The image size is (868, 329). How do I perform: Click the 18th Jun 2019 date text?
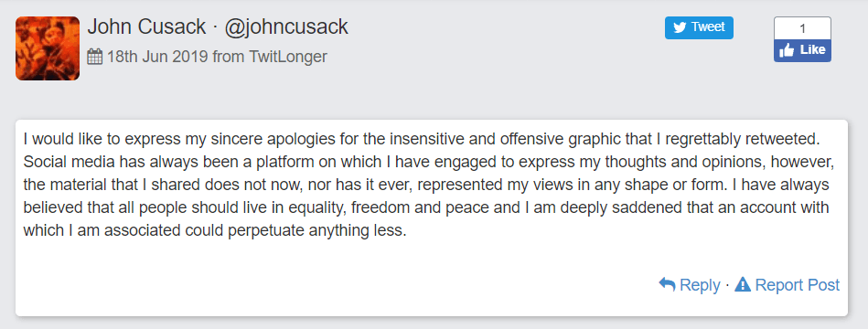click(x=157, y=57)
